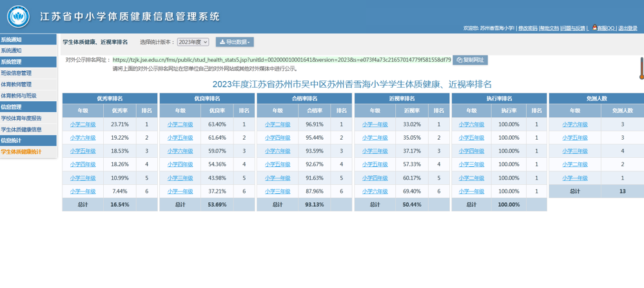Select 学生体质健康统计 in the sidebar
The image size is (644, 288).
coord(28,152)
